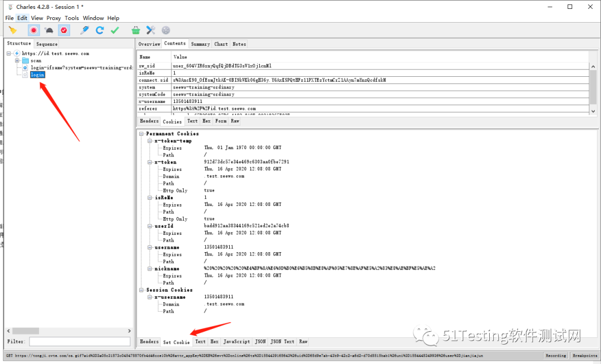Screen dimensions: 601x364
Task: Collapse the Permanent Cookies group
Action: pos(141,134)
